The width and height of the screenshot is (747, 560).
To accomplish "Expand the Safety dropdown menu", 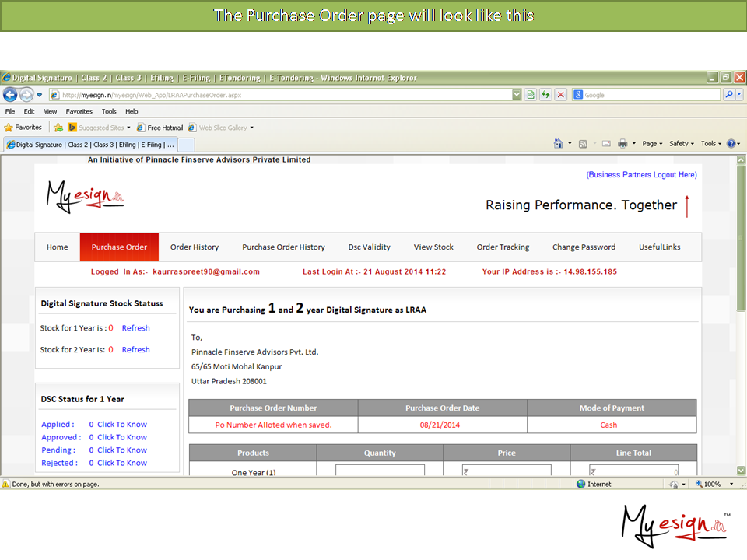I will click(x=682, y=144).
